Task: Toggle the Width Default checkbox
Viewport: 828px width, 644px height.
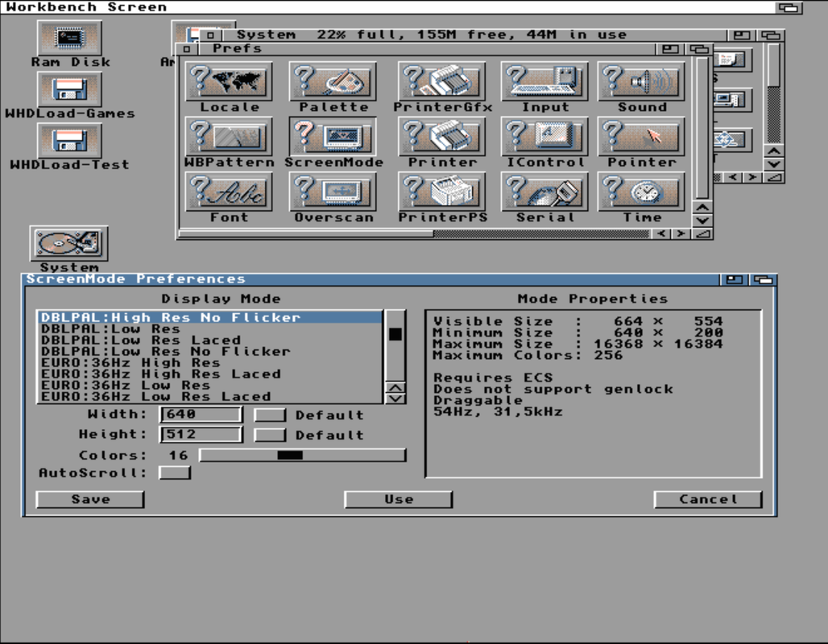Action: [x=270, y=415]
